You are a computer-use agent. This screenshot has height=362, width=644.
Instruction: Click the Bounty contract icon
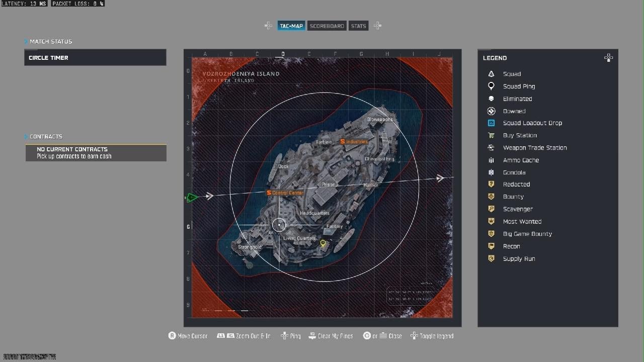(491, 197)
